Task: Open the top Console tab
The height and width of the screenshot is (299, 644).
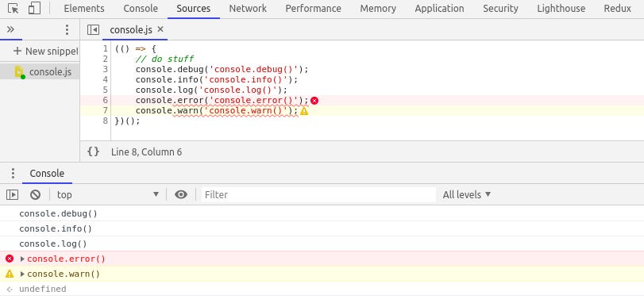Action: [141, 9]
